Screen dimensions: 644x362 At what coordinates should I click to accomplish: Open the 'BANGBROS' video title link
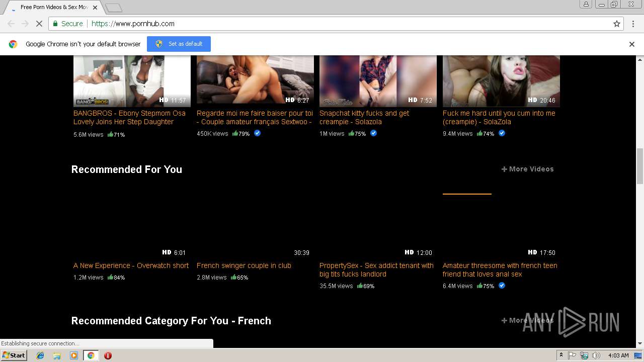point(129,117)
